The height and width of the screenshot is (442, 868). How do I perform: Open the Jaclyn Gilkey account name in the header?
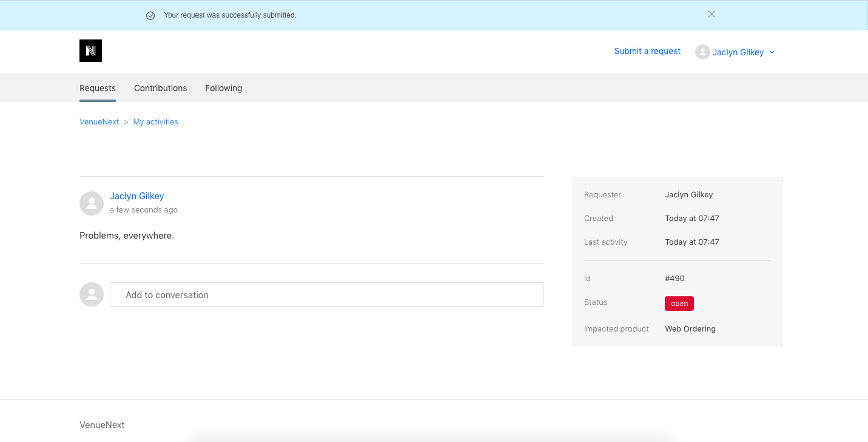[738, 52]
